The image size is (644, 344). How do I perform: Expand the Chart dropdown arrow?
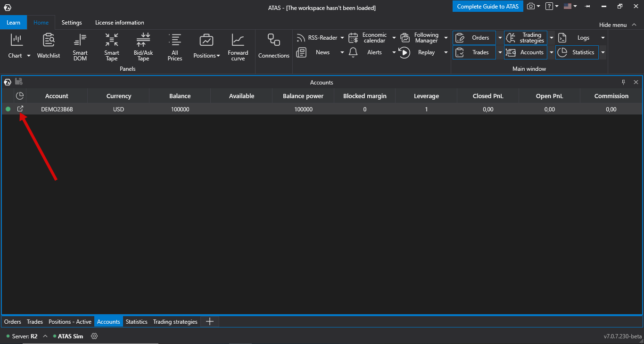point(28,56)
